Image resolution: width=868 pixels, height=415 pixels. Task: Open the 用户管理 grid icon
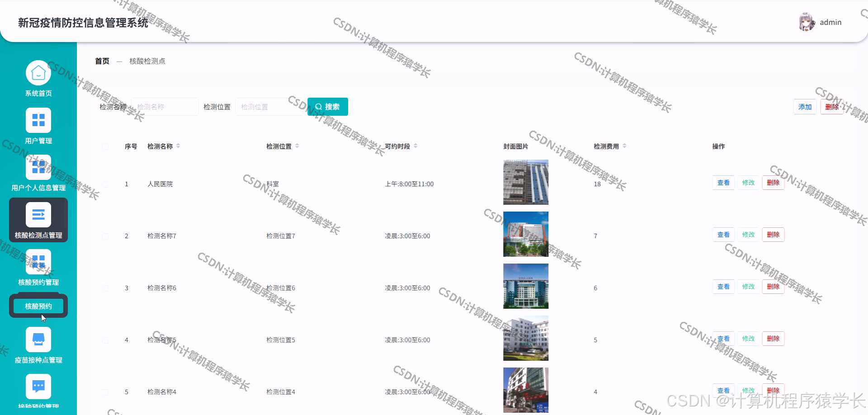38,120
